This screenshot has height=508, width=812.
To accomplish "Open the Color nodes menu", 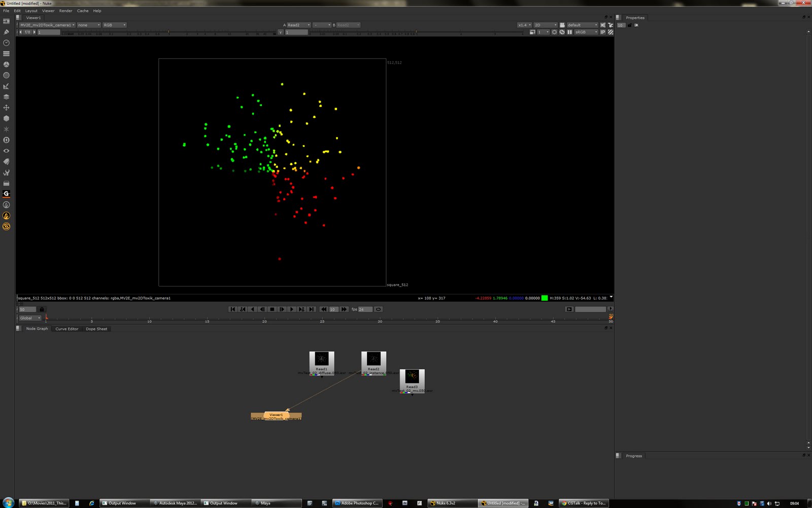I will click(7, 64).
